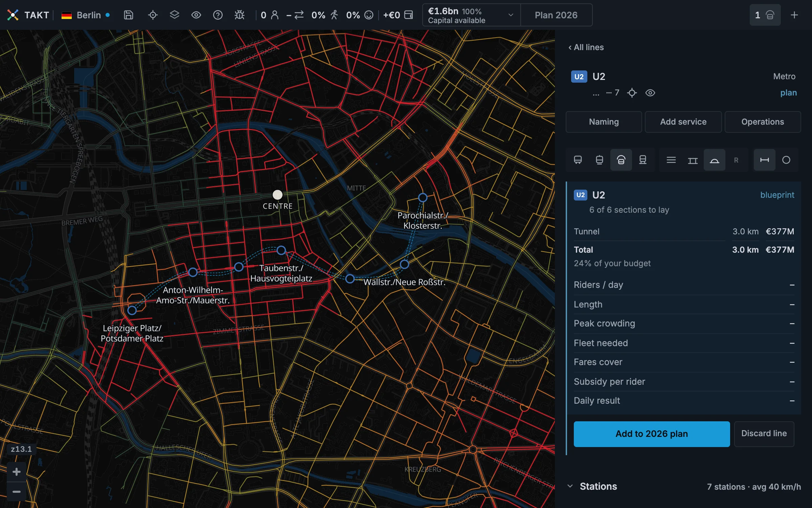Click the smiley satisfaction icon stat
Image resolution: width=812 pixels, height=508 pixels.
[x=369, y=15]
